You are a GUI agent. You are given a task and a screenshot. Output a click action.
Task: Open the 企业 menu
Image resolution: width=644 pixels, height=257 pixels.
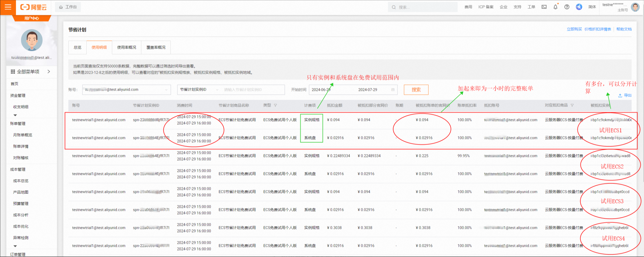[503, 7]
